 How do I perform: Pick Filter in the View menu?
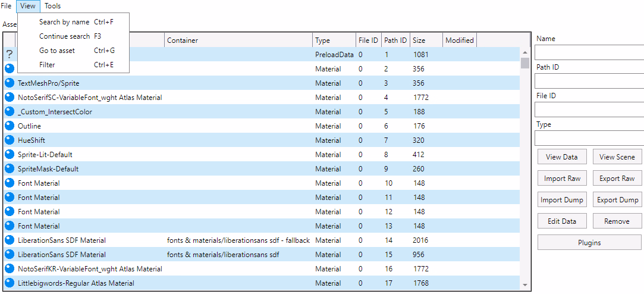coord(47,65)
